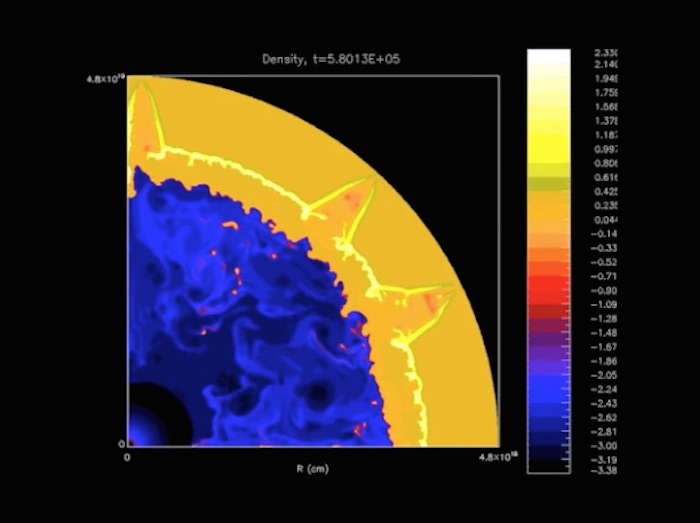
Task: Click the bright yellow band of the colorbar
Action: 548,150
